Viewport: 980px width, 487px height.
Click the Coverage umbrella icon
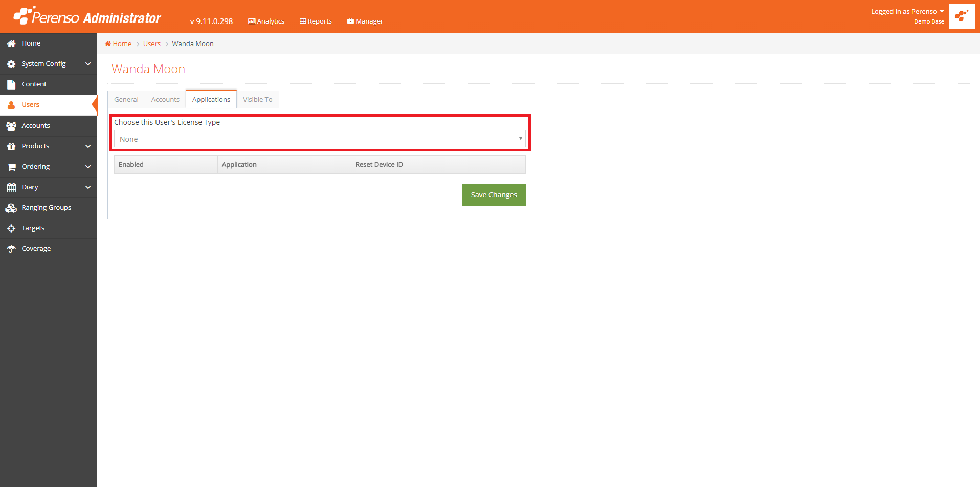click(11, 249)
